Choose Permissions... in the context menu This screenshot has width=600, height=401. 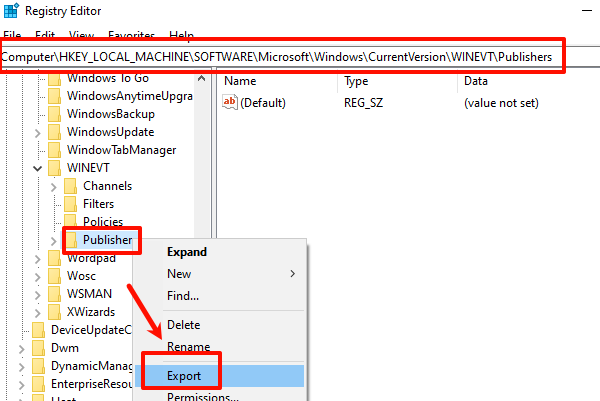(x=220, y=396)
